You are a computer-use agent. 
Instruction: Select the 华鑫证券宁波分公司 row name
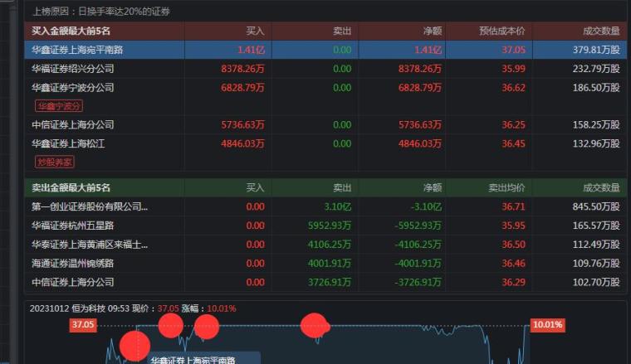73,88
